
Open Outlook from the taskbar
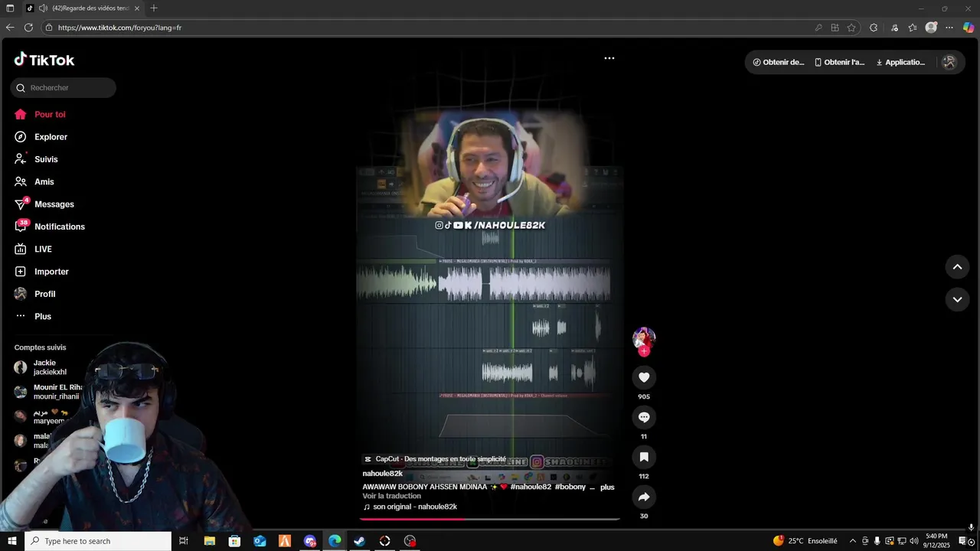pos(260,541)
